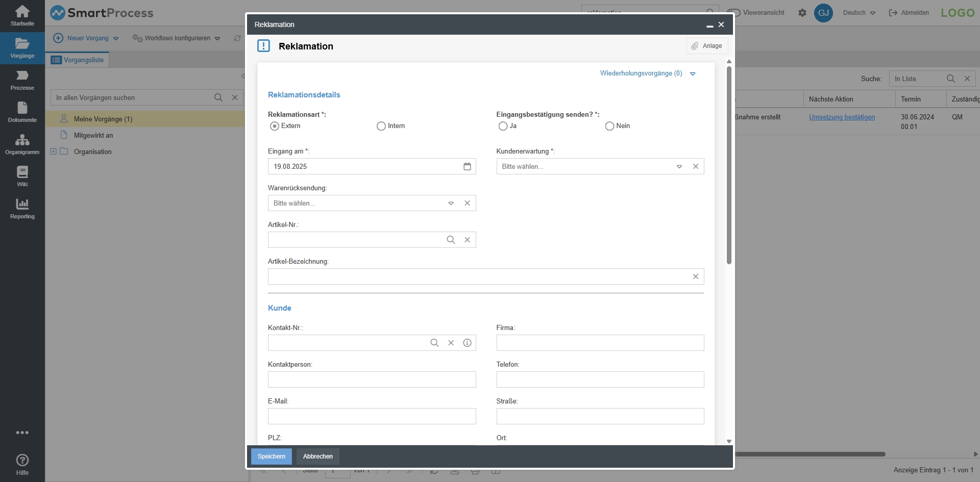Image resolution: width=980 pixels, height=482 pixels.
Task: Select Reklamationsart Extern
Action: point(275,126)
